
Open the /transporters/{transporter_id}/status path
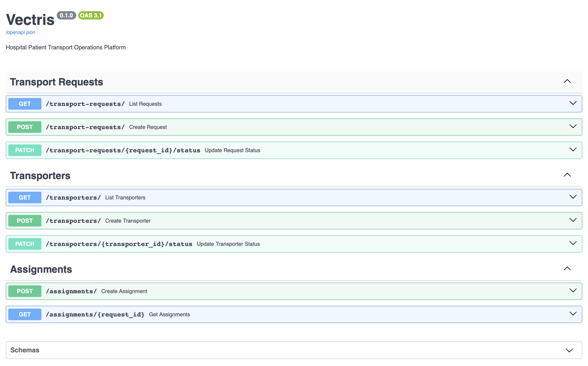pyautogui.click(x=119, y=244)
